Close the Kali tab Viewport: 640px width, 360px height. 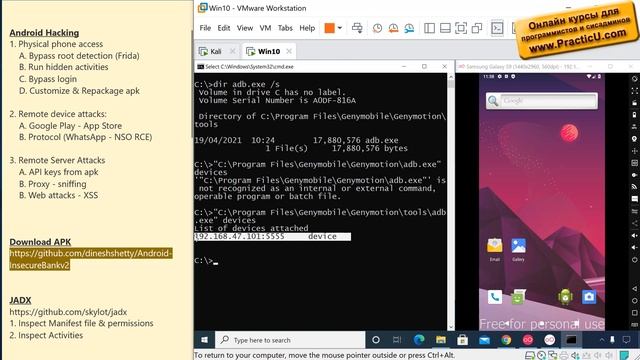tap(232, 51)
